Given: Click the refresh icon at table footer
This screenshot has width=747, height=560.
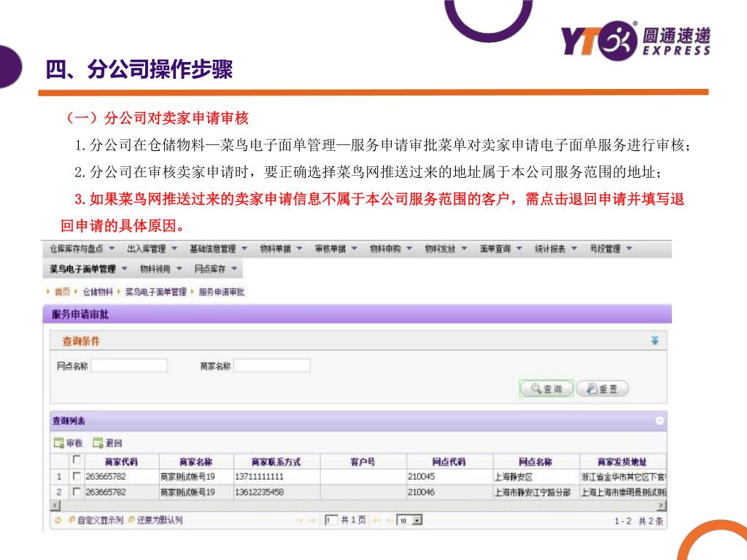Looking at the screenshot, I should pos(58,520).
